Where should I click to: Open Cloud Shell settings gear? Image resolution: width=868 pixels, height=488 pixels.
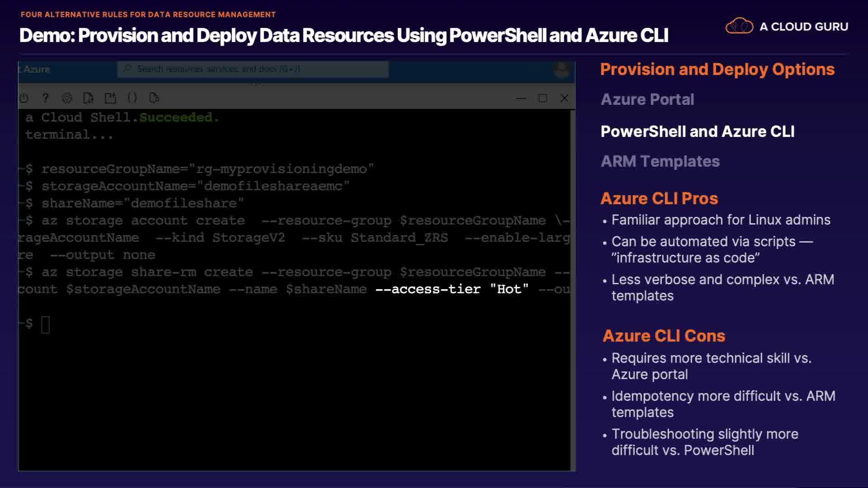coord(67,98)
